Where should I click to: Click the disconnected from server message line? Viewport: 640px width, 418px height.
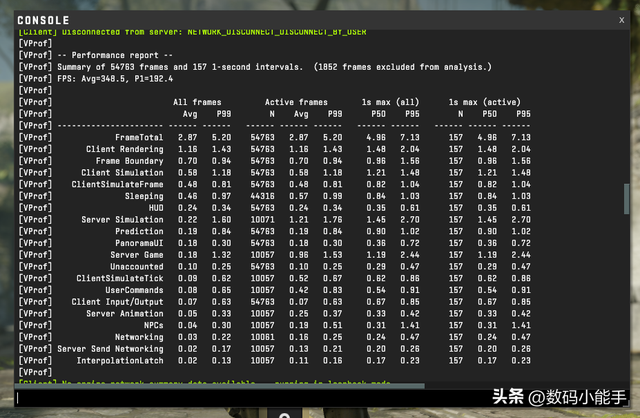(192, 32)
